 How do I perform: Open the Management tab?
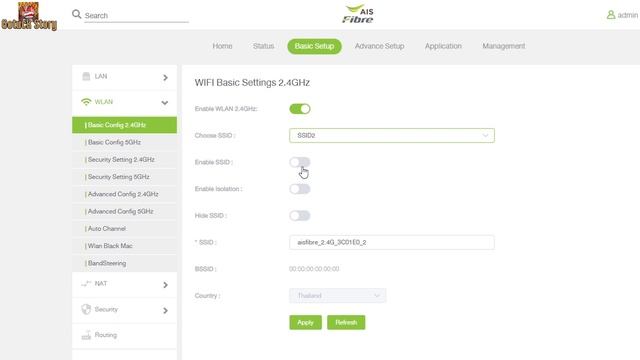click(x=504, y=46)
